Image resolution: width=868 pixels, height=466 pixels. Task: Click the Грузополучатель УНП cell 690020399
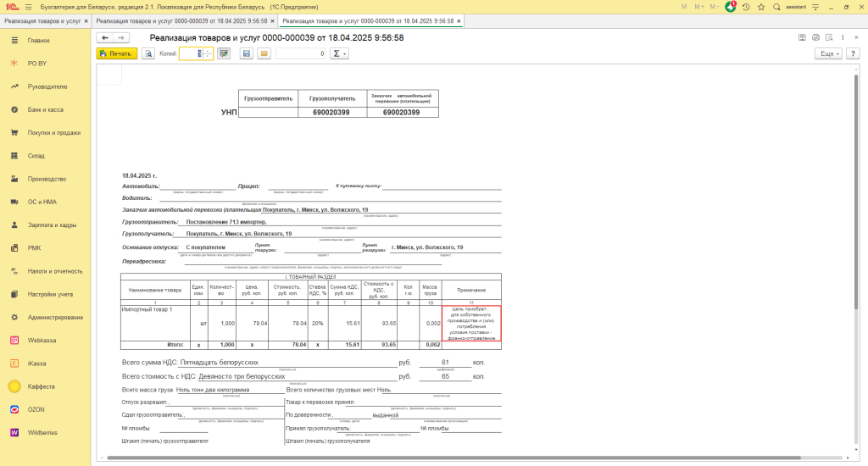click(331, 113)
